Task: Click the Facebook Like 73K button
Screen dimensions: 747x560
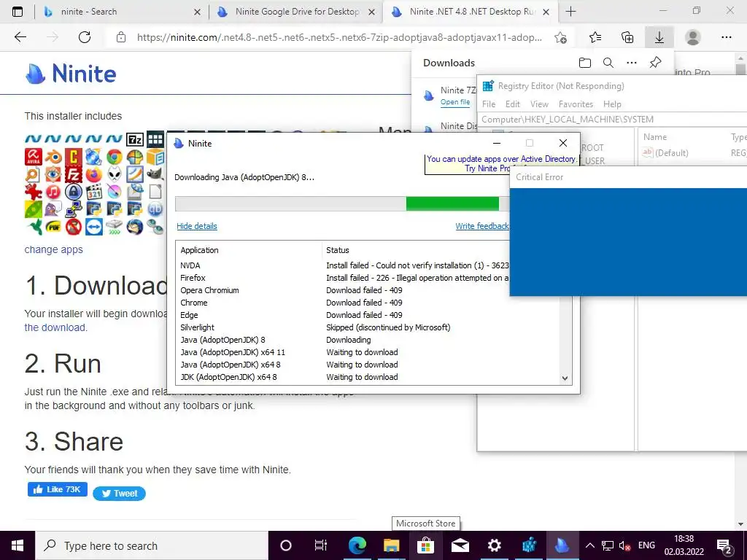Action: click(x=57, y=489)
